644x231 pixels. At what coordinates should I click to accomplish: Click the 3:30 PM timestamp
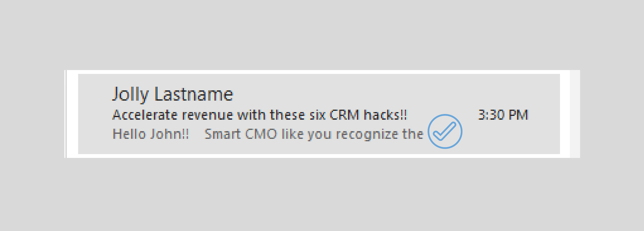point(503,115)
